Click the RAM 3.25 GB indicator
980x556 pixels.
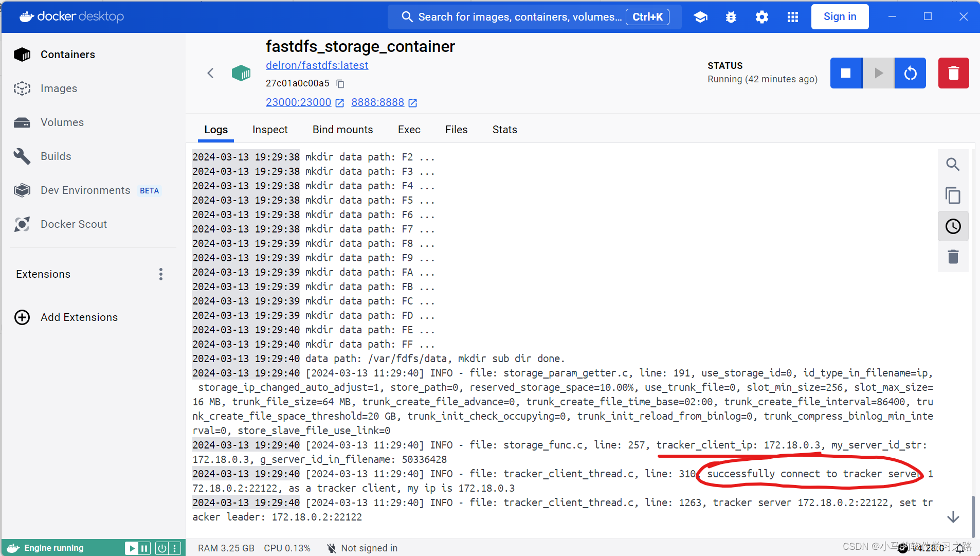[226, 548]
